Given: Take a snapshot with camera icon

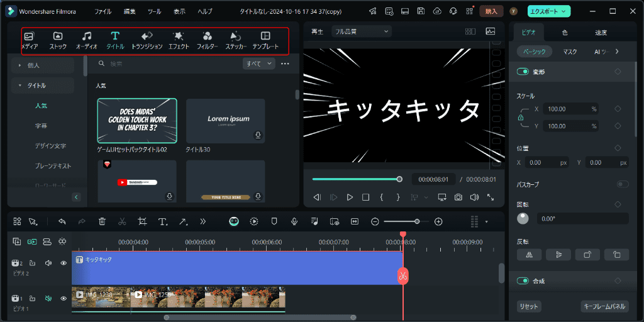Looking at the screenshot, I should [x=458, y=197].
